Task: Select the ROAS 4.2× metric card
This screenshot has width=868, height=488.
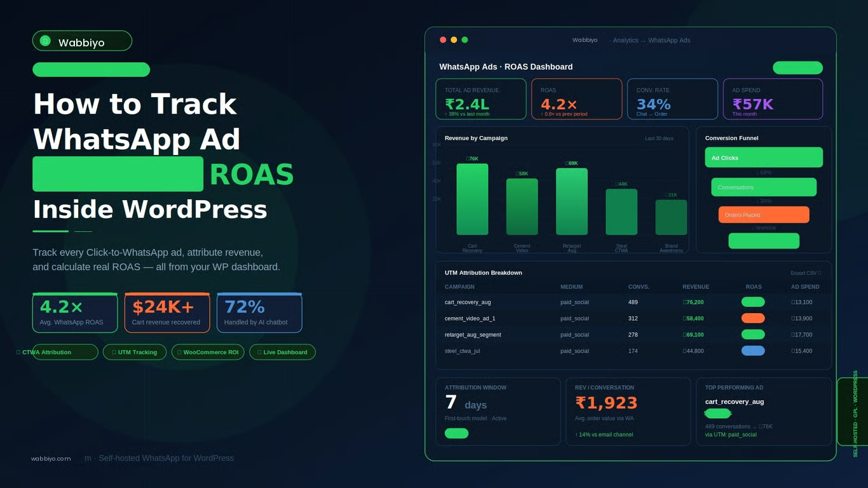Action: pyautogui.click(x=576, y=99)
